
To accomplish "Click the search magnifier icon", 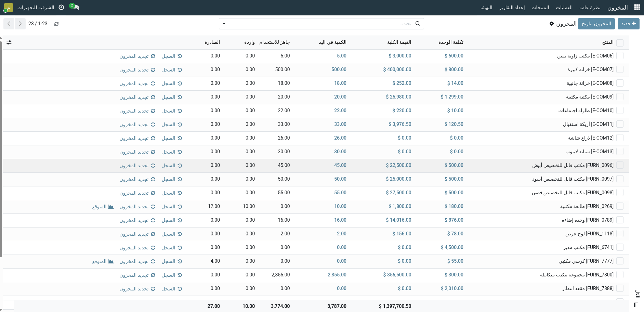I will pyautogui.click(x=418, y=24).
